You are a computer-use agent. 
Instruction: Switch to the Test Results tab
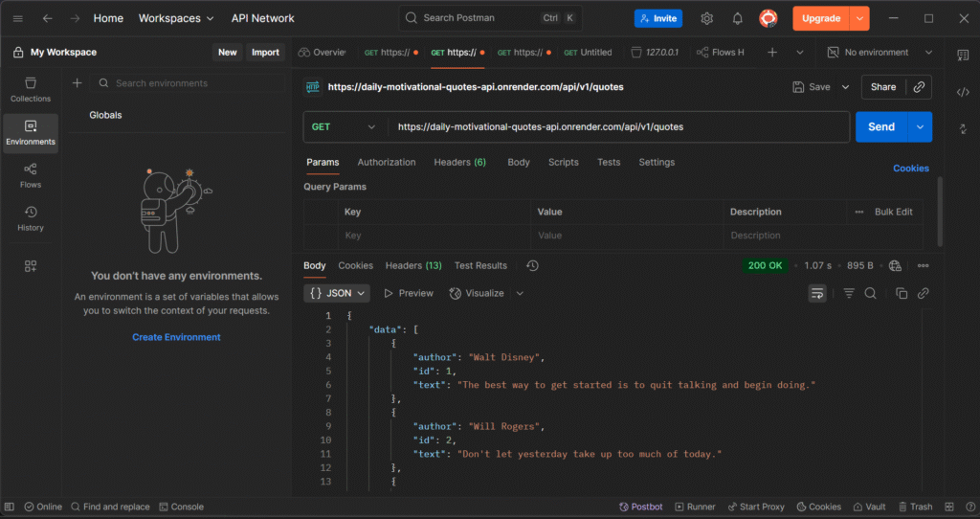(x=480, y=265)
